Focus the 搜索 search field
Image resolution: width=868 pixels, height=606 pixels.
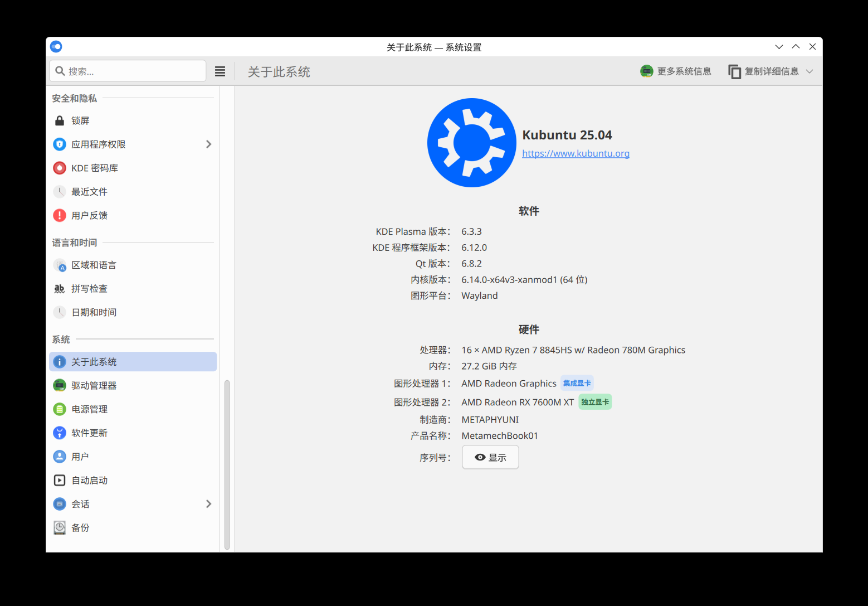click(128, 71)
